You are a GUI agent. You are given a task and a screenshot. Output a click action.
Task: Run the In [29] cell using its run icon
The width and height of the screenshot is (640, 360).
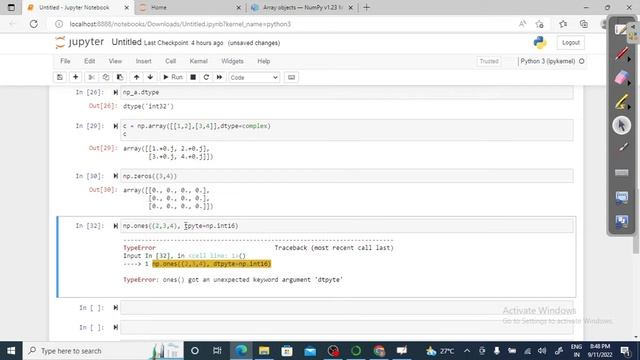click(x=116, y=126)
